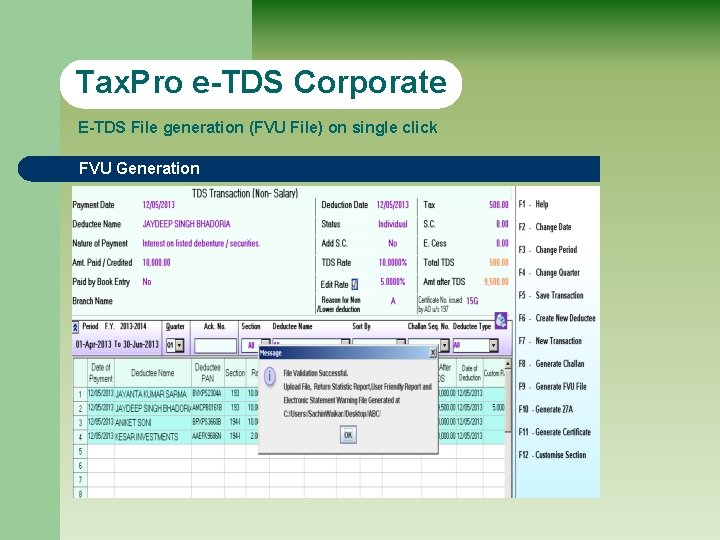720x540 pixels.
Task: Open the Deductee Type dropdown
Action: click(x=493, y=345)
